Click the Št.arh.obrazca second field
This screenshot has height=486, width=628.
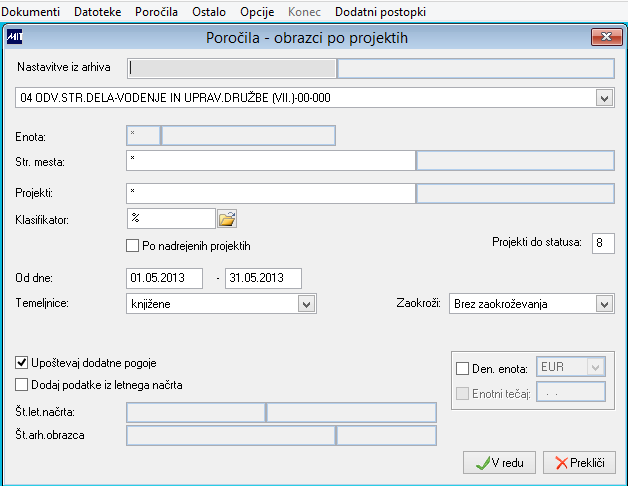[x=386, y=436]
